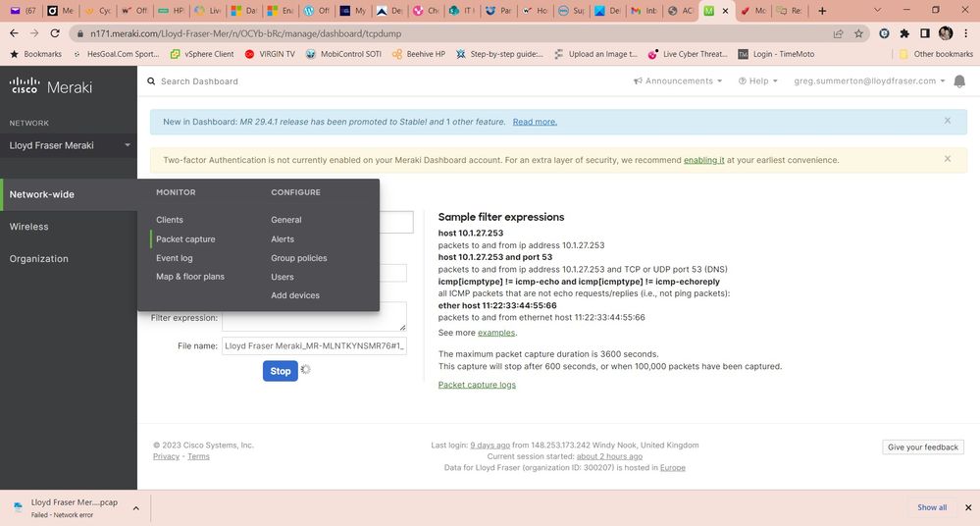The image size is (980, 526).
Task: Open the Help dropdown menu
Action: point(757,81)
